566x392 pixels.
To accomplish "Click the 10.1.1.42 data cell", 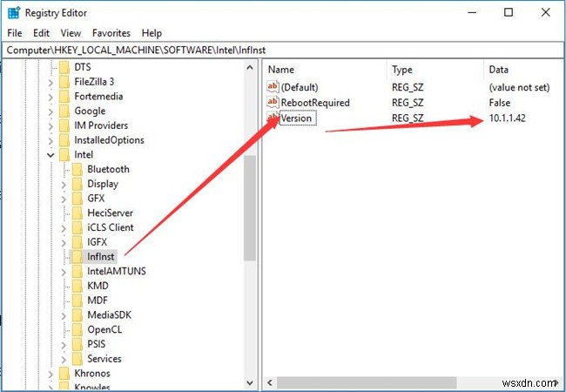I will click(x=507, y=118).
